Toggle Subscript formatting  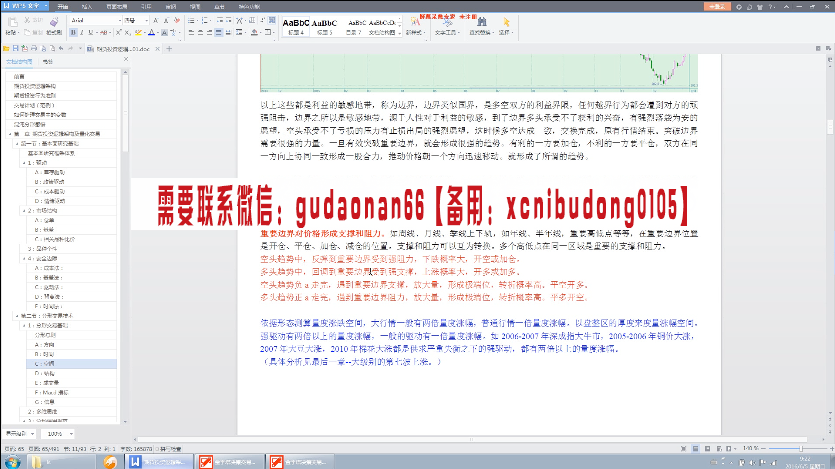click(127, 32)
